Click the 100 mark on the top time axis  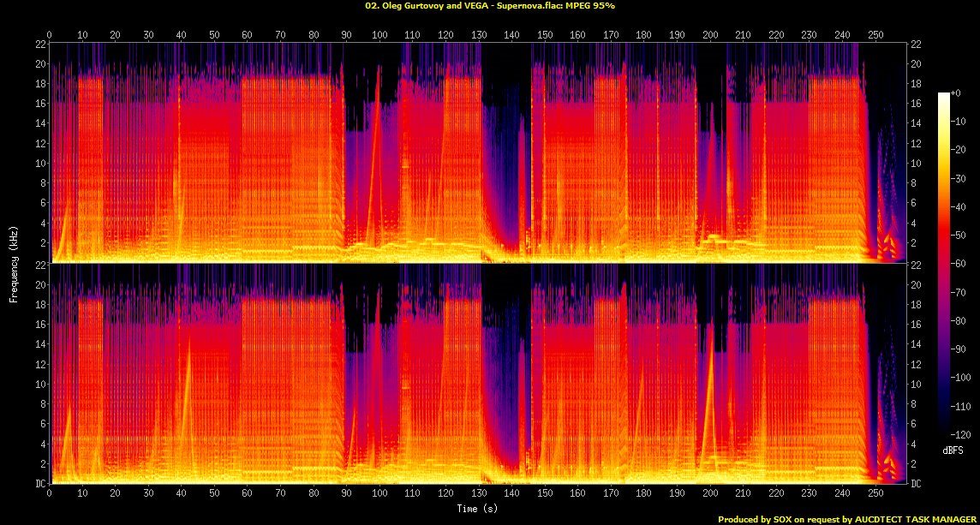379,34
